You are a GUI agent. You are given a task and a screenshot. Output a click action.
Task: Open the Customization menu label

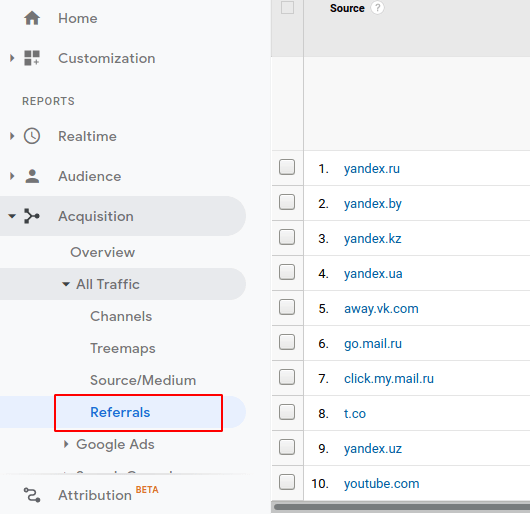pyautogui.click(x=107, y=58)
